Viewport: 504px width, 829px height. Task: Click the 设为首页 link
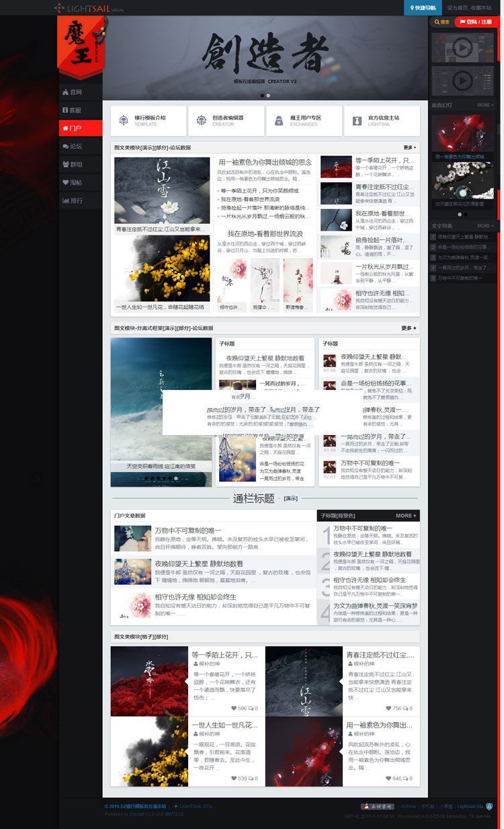coord(457,7)
